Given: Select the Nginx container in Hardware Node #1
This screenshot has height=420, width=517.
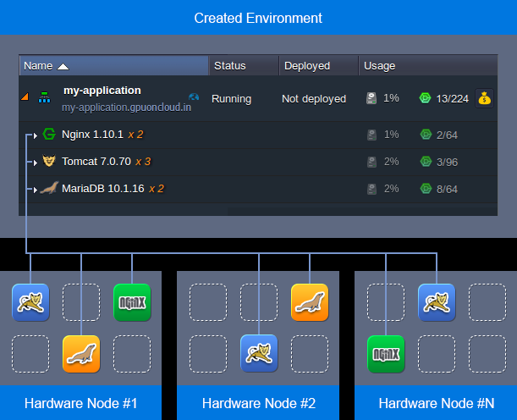Looking at the screenshot, I should pyautogui.click(x=131, y=302).
